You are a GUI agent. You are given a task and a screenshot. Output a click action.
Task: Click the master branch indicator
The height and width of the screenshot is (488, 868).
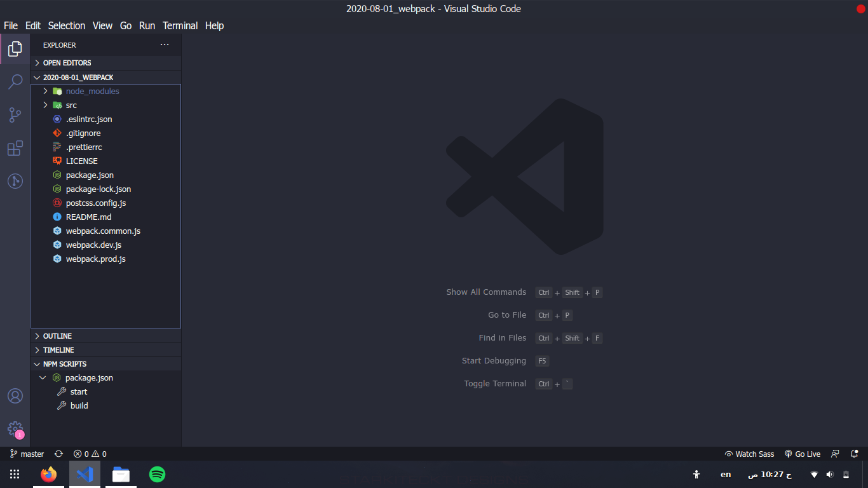click(x=26, y=454)
